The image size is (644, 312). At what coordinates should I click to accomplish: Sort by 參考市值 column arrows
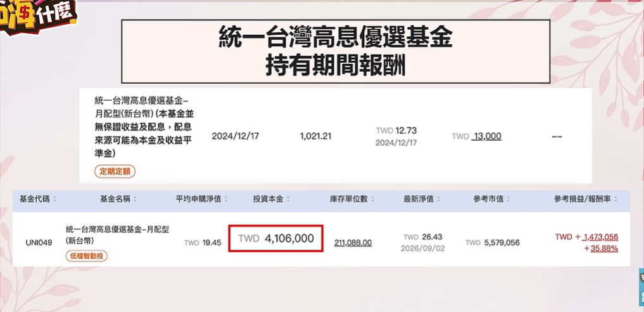pyautogui.click(x=508, y=199)
